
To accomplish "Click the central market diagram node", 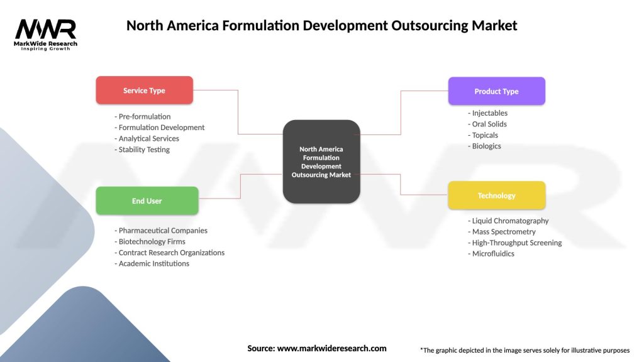I will (321, 162).
